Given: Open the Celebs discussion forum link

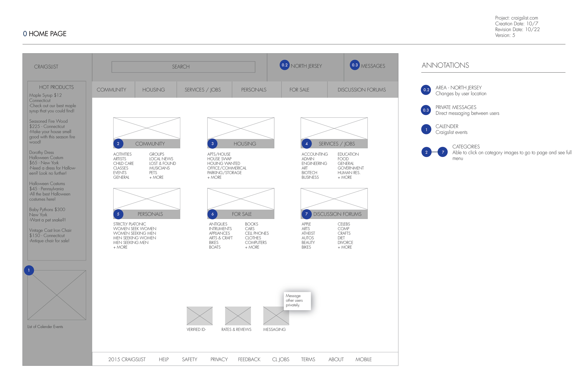Looking at the screenshot, I should [344, 224].
